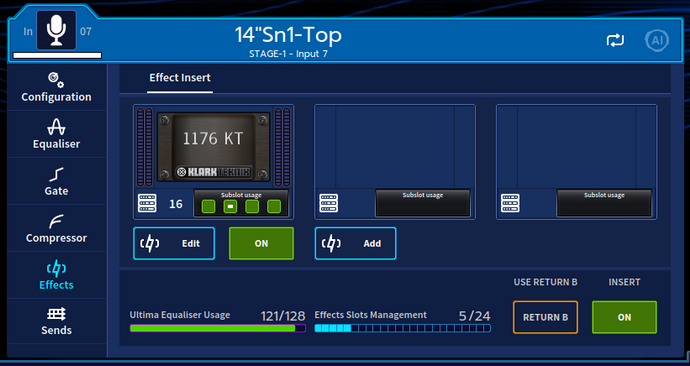Select the 1176 KT effect thumbnail
This screenshot has width=690, height=366.
pyautogui.click(x=213, y=147)
